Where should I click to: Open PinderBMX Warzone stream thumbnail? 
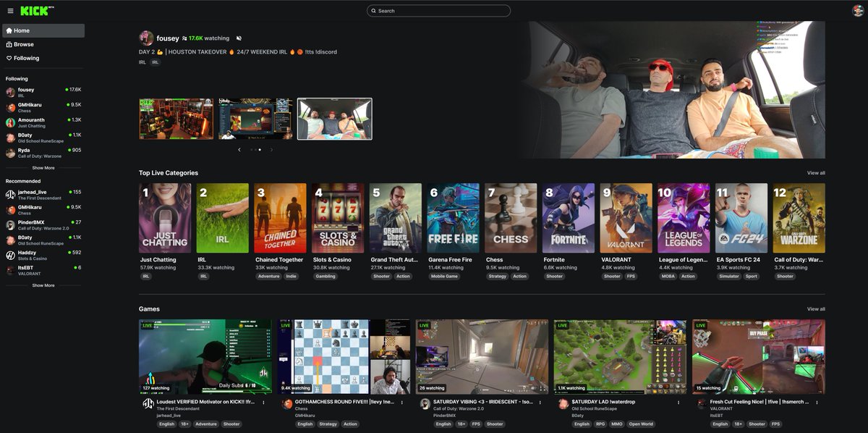tap(482, 357)
